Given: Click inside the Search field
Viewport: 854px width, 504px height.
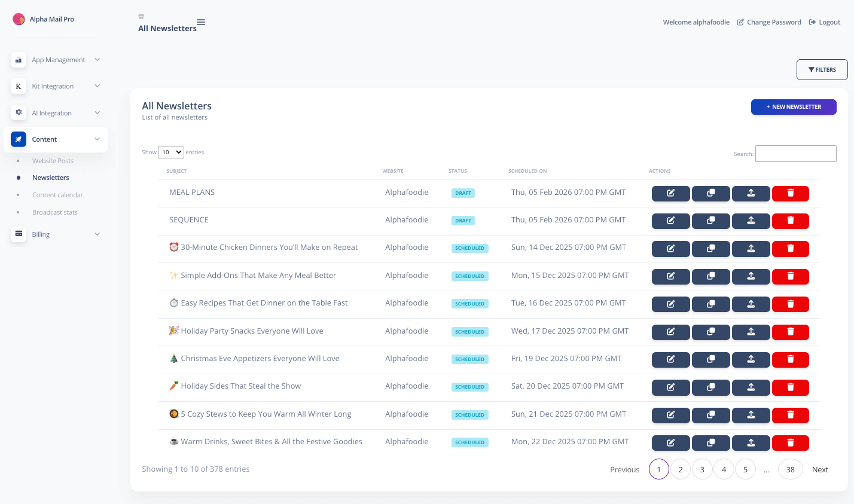Looking at the screenshot, I should pyautogui.click(x=795, y=154).
